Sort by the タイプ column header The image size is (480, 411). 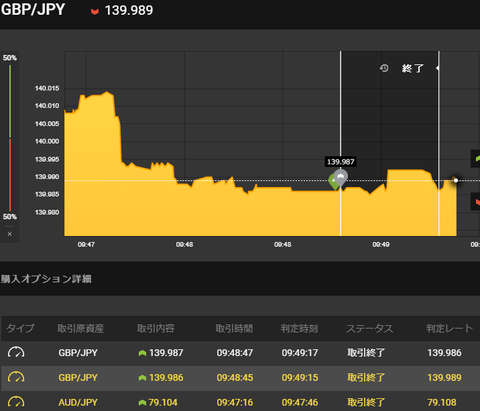click(20, 328)
